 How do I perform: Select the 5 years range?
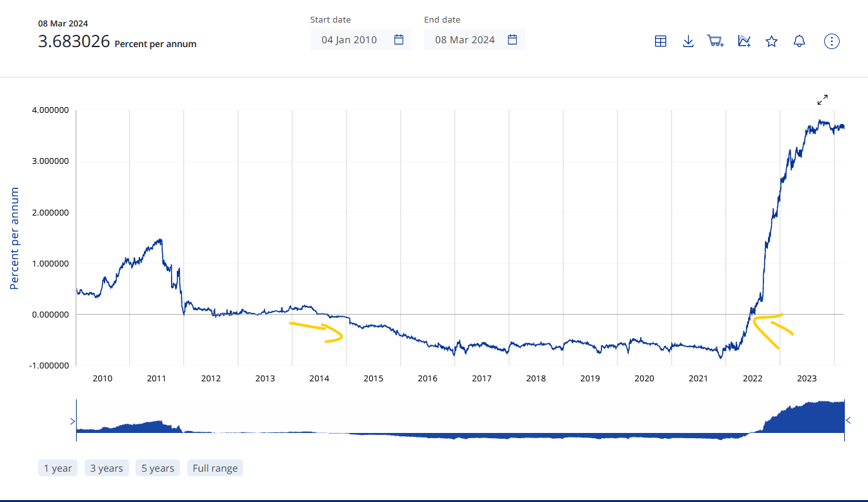pos(158,468)
